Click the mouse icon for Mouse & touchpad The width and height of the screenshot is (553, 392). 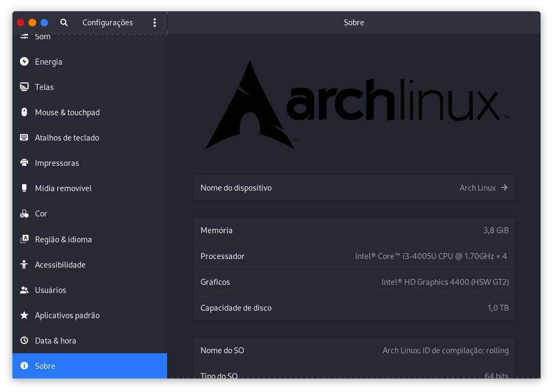tap(24, 113)
